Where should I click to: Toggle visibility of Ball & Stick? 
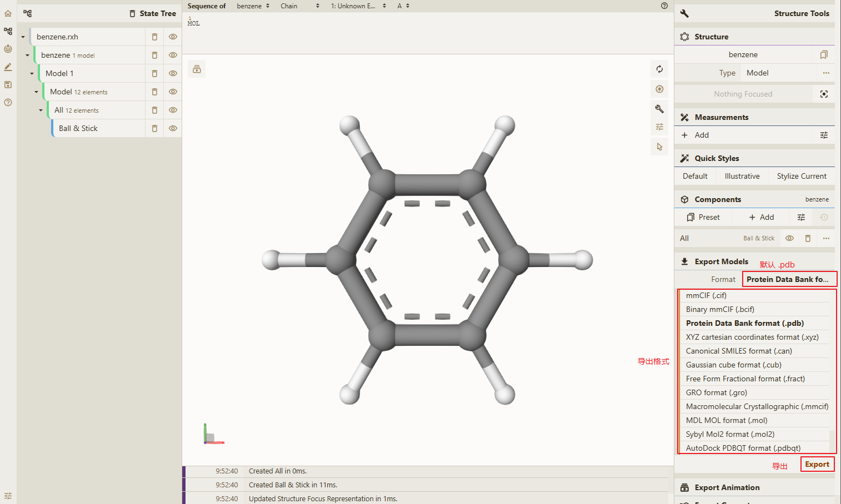173,128
